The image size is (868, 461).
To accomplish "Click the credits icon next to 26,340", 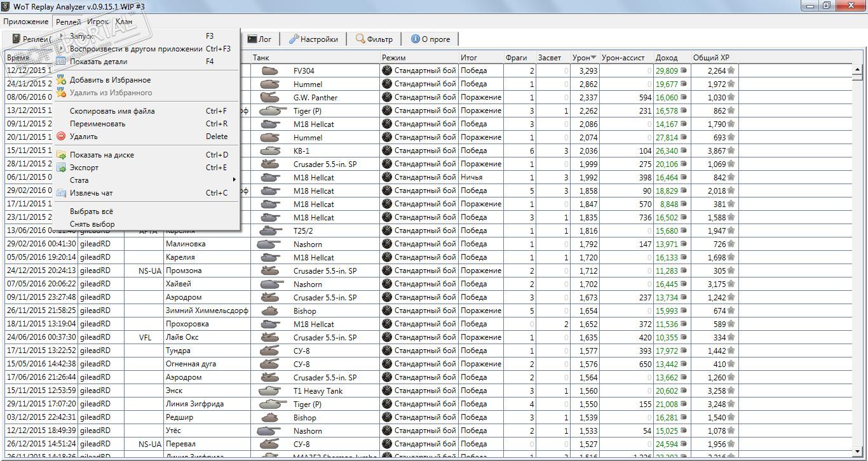I will point(684,151).
